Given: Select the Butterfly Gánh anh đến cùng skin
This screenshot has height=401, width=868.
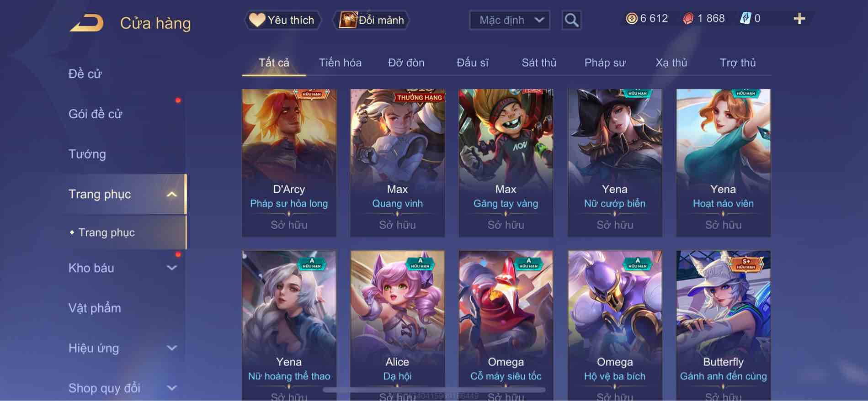Looking at the screenshot, I should pos(723,325).
